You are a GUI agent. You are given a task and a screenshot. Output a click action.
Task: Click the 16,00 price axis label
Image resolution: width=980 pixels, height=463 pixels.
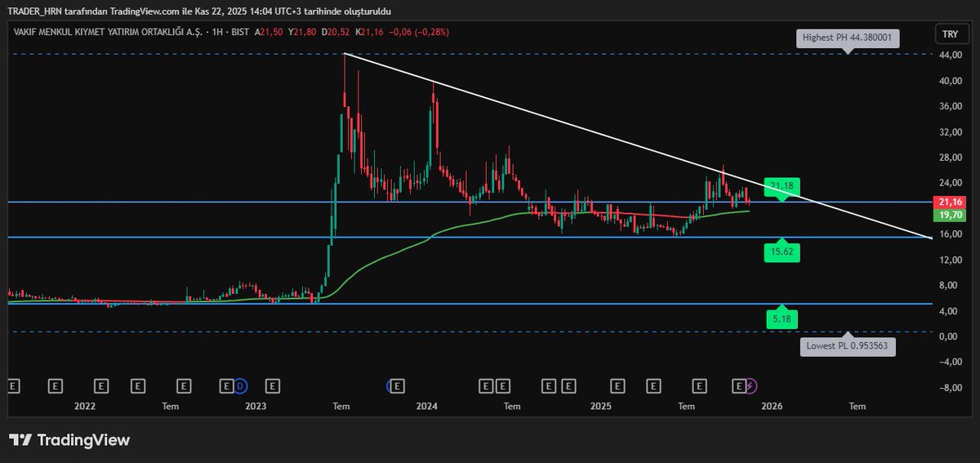click(x=949, y=234)
